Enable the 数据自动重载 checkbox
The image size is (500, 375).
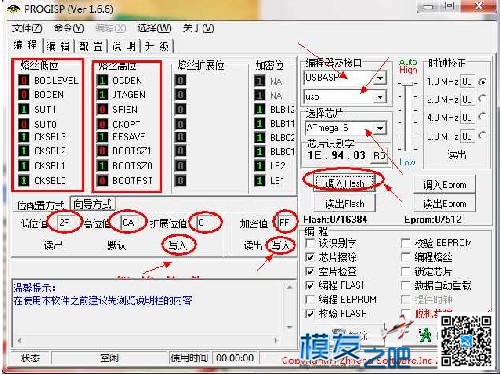pyautogui.click(x=405, y=285)
